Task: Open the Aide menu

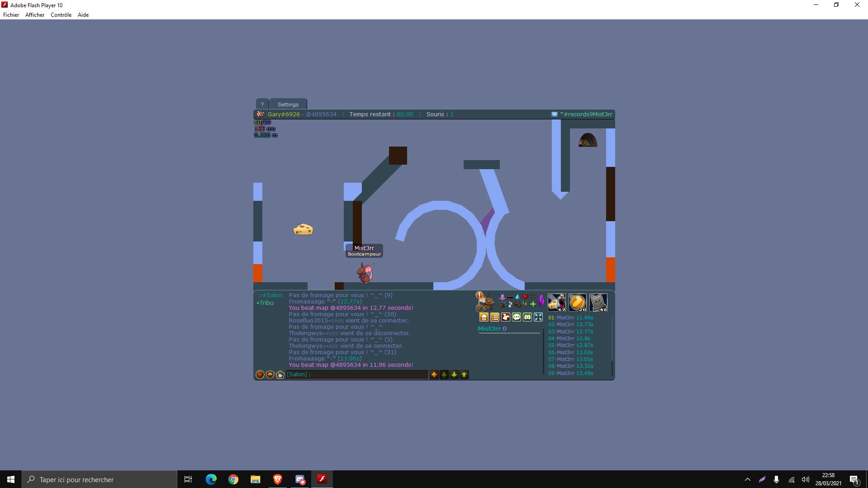Action: point(83,15)
